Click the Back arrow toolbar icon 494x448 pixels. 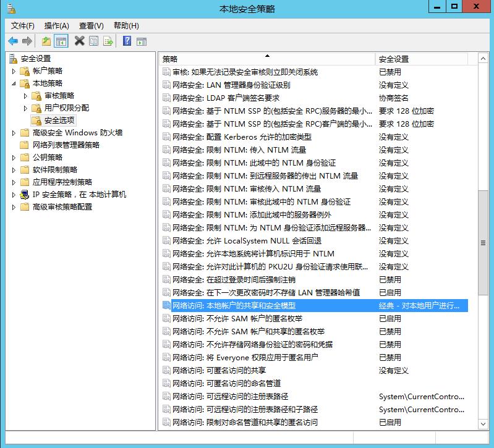coord(13,41)
